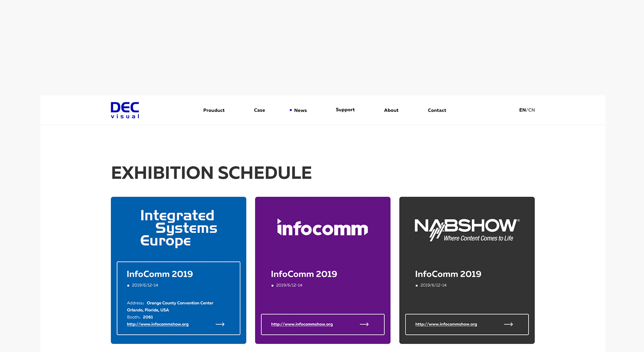Viewport: 644px width, 352px height.
Task: Click the arrow icon in dark card
Action: tap(508, 324)
